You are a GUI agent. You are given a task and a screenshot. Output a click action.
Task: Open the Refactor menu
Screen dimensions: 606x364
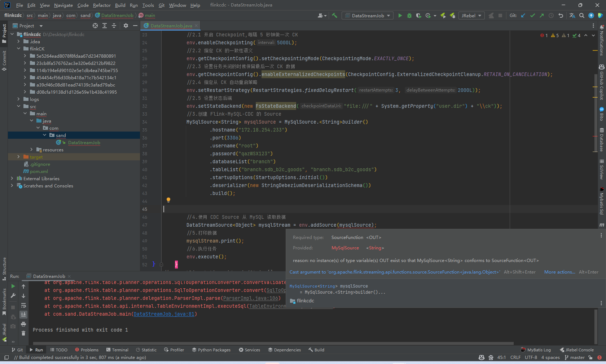[102, 5]
